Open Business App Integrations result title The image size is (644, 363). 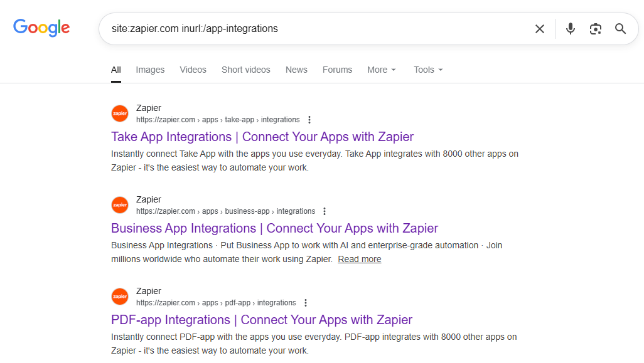click(274, 228)
